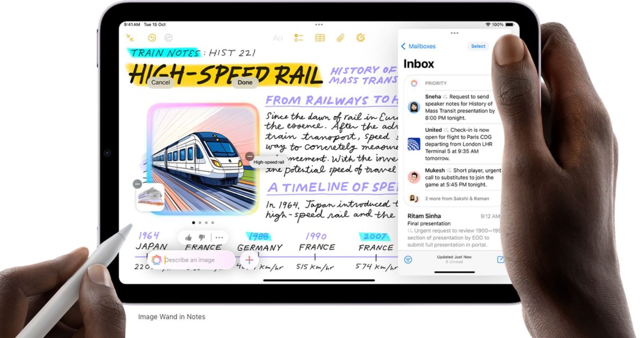This screenshot has height=338, width=644.
Task: Tap the second page dot under the image
Action: 200,222
